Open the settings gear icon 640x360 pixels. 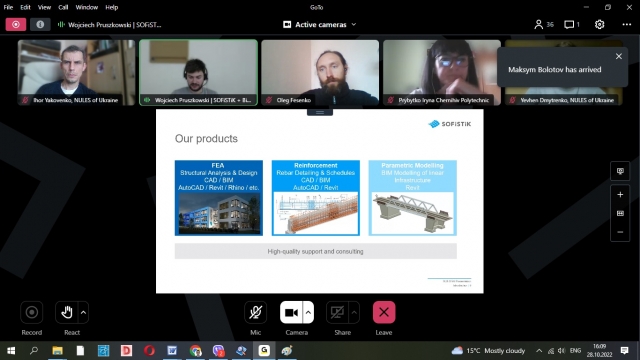[599, 24]
